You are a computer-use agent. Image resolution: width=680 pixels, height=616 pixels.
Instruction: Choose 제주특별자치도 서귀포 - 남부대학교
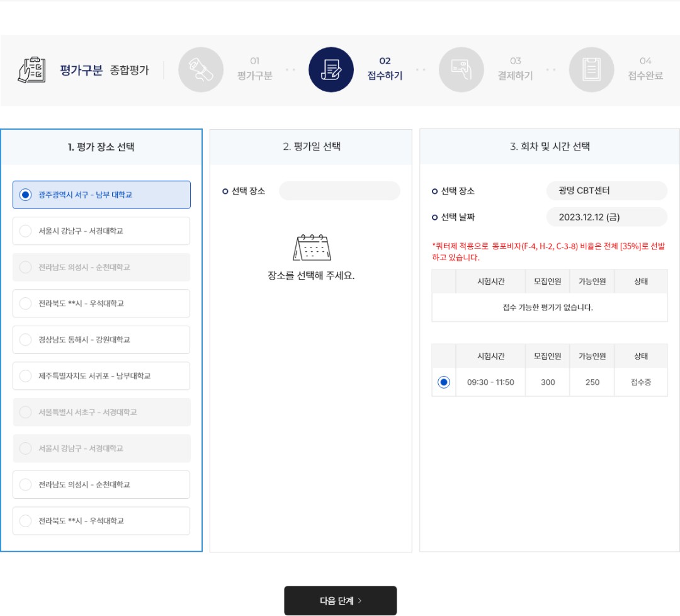click(x=101, y=375)
